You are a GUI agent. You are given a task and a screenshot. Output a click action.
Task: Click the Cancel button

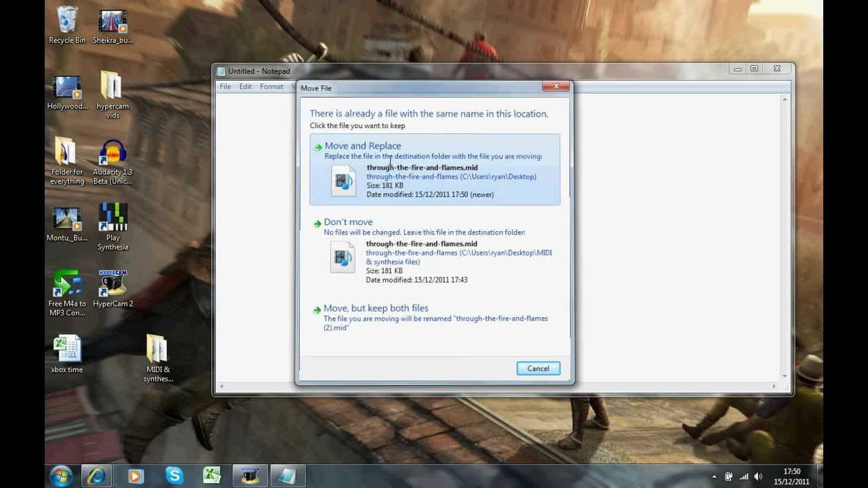point(538,369)
